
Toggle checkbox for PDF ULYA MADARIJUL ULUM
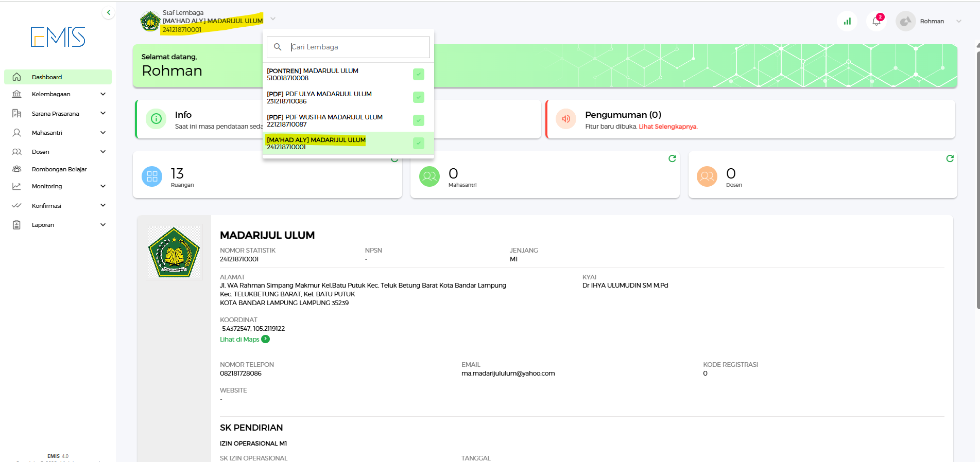pyautogui.click(x=419, y=97)
